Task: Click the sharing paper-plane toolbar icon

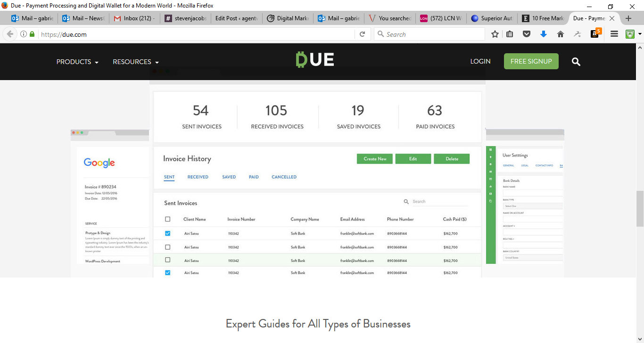Action: pos(578,34)
